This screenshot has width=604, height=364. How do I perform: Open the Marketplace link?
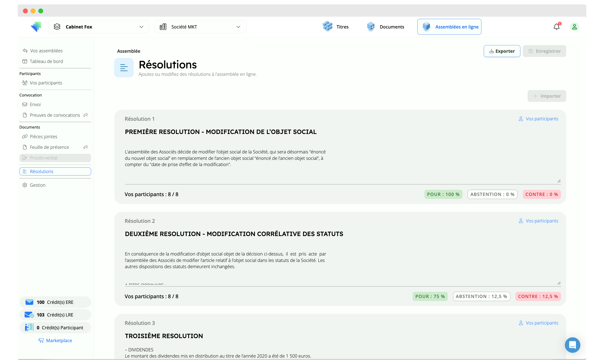point(55,341)
